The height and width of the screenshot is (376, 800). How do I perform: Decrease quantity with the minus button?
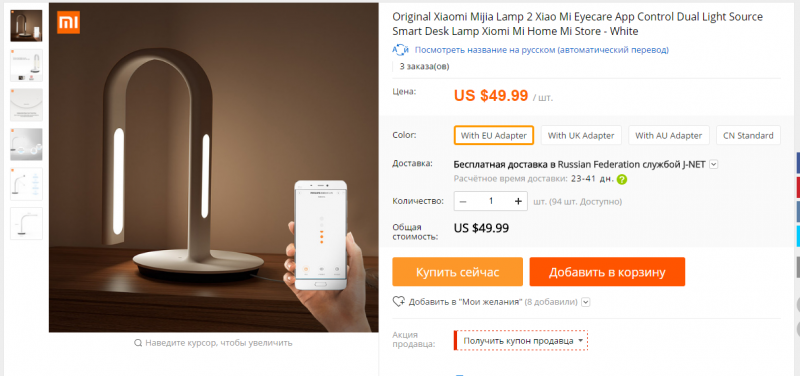point(463,201)
